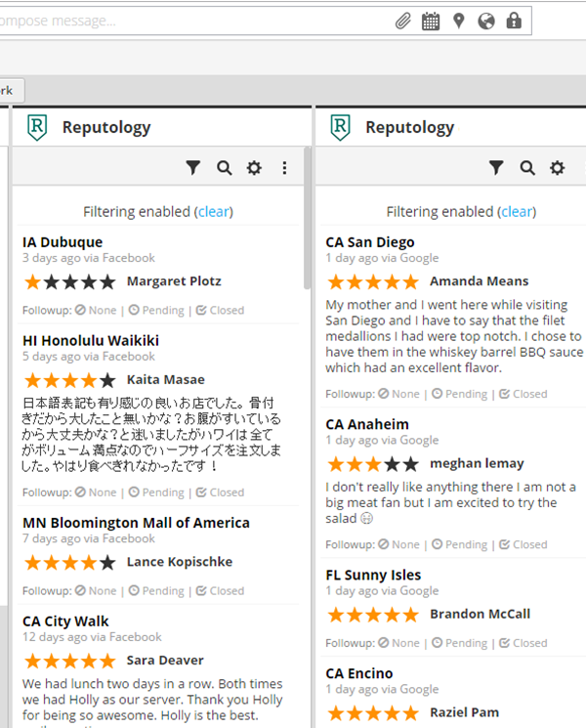Click the attachment paperclip icon
The width and height of the screenshot is (586, 728).
[403, 21]
